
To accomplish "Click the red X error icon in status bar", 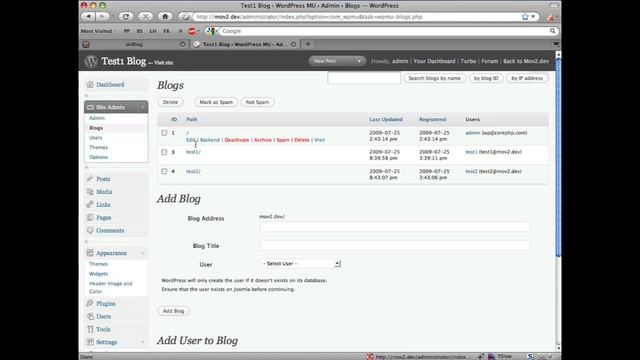I will click(x=370, y=356).
